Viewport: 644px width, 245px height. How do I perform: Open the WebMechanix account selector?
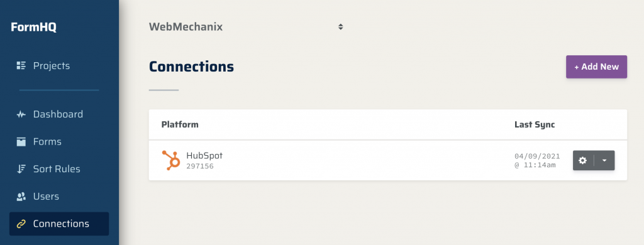pos(246,27)
